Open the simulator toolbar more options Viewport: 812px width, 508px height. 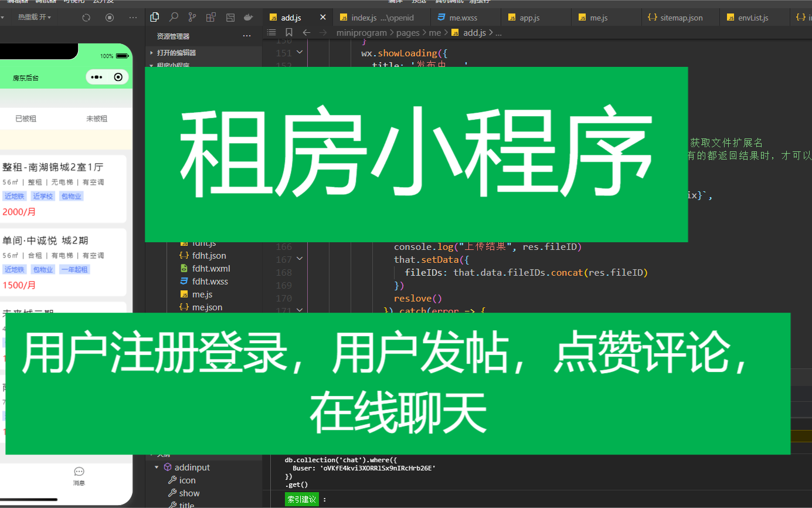(132, 18)
